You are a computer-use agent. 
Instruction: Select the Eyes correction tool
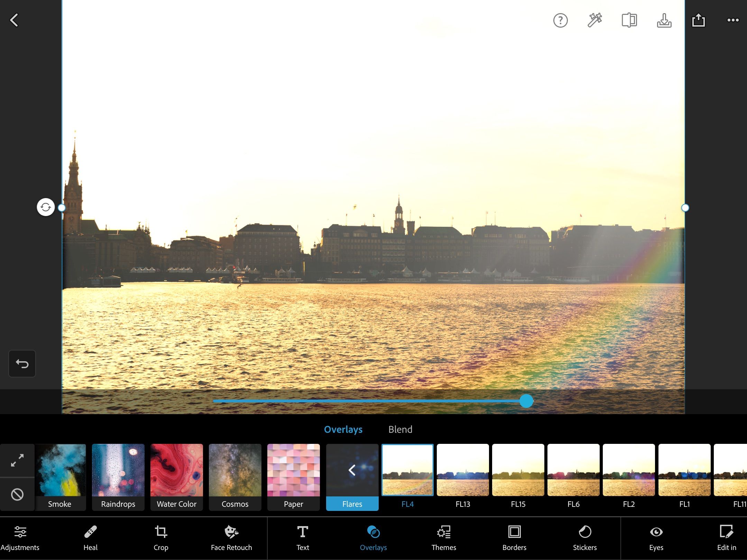[656, 538]
